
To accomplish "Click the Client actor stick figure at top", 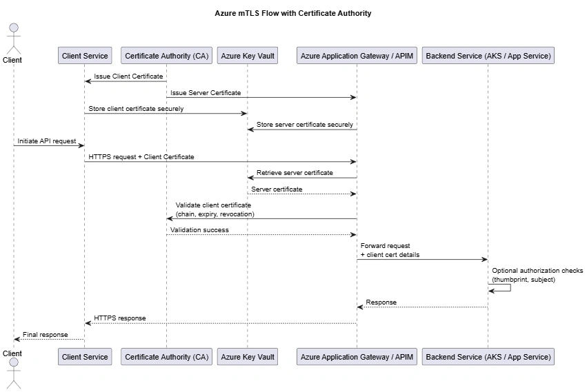I will click(x=14, y=39).
